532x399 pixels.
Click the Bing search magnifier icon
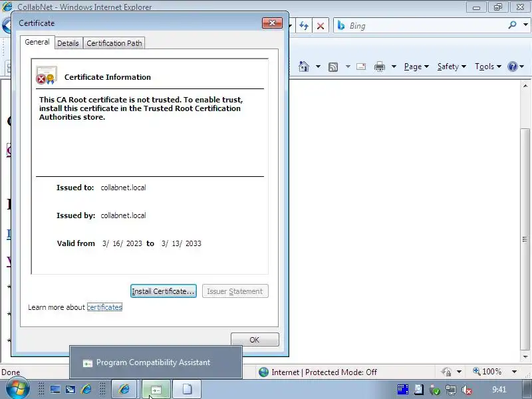[x=512, y=25]
